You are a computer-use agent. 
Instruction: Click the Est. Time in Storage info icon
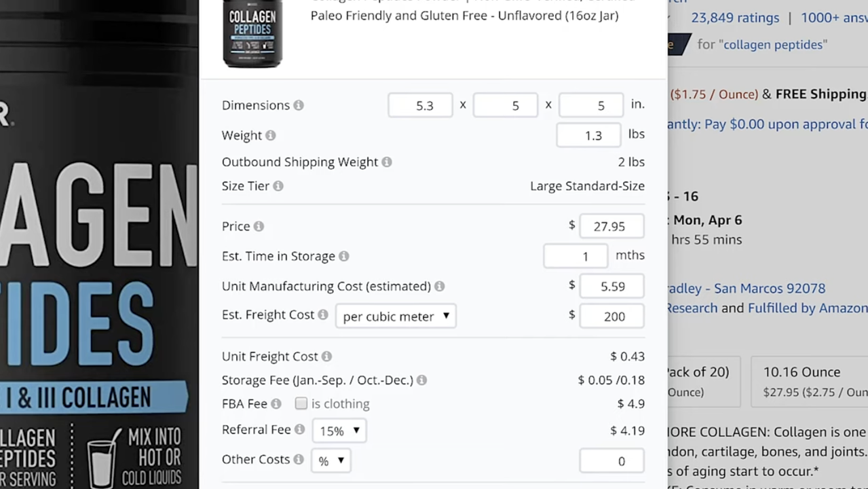tap(344, 256)
